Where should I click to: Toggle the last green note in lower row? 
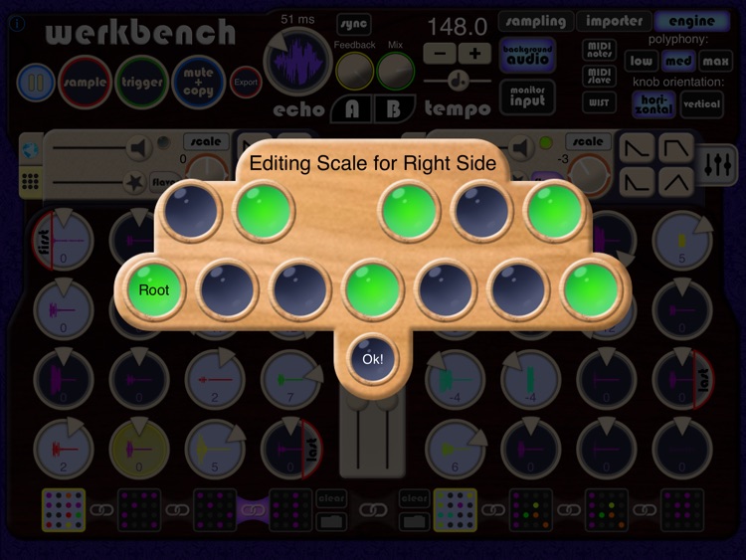[591, 289]
